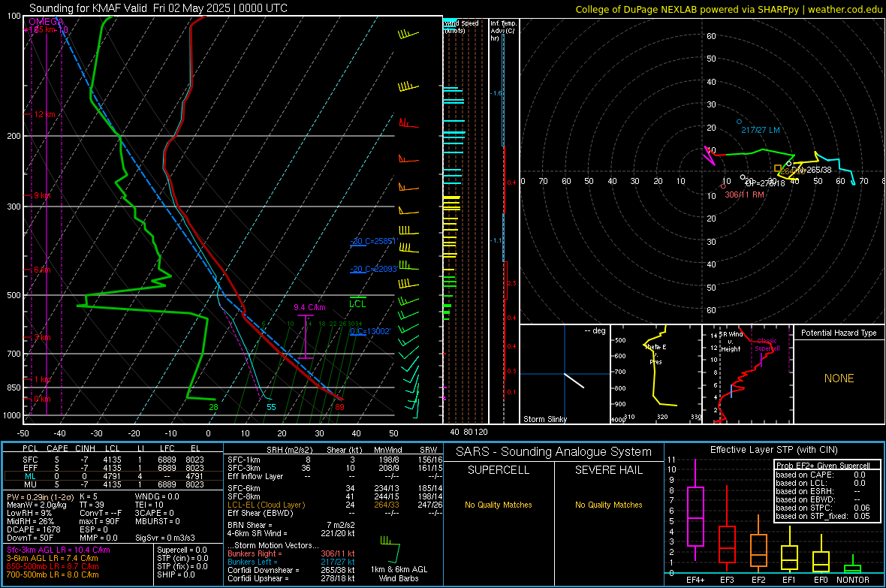Click the 'NONE' hazard type text

coord(839,378)
